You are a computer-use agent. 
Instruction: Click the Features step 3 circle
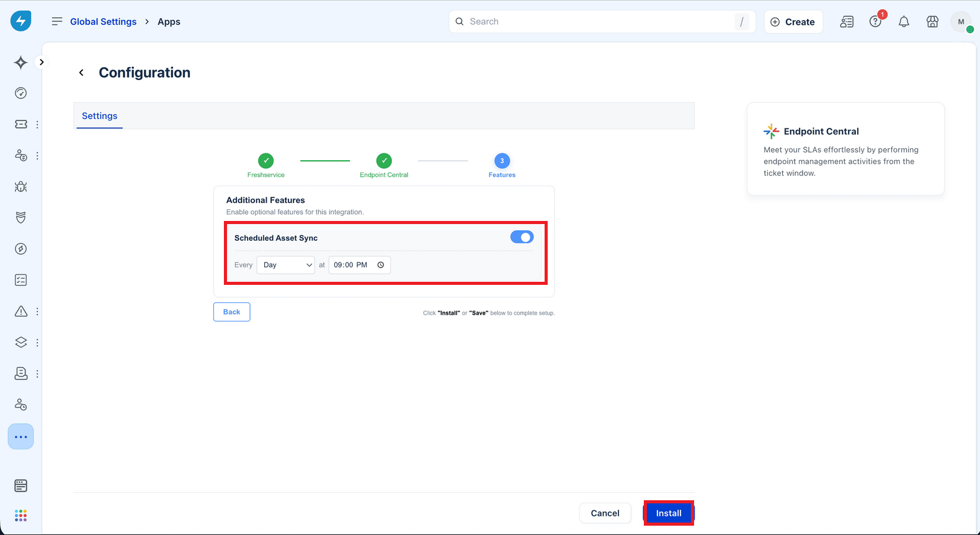[x=502, y=161]
